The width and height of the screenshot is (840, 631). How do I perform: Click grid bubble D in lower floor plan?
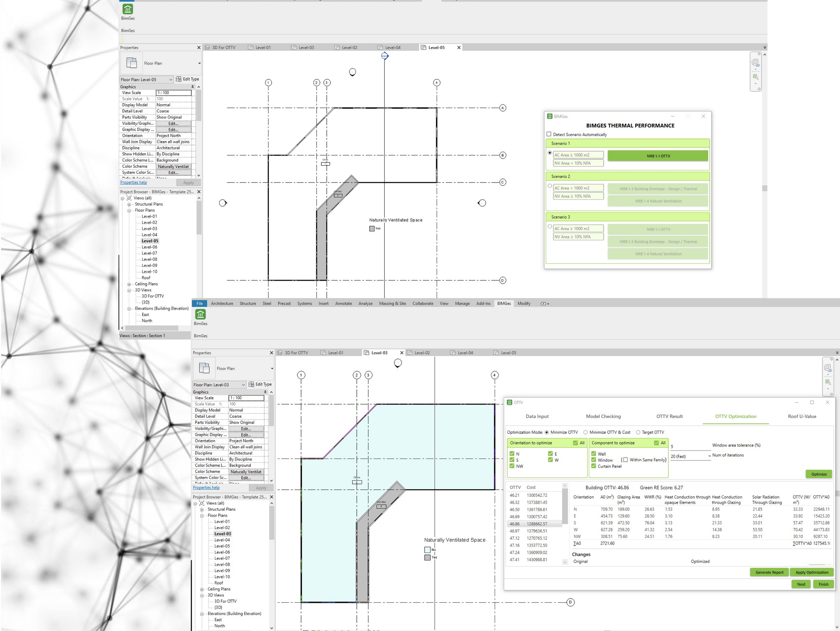pyautogui.click(x=570, y=602)
